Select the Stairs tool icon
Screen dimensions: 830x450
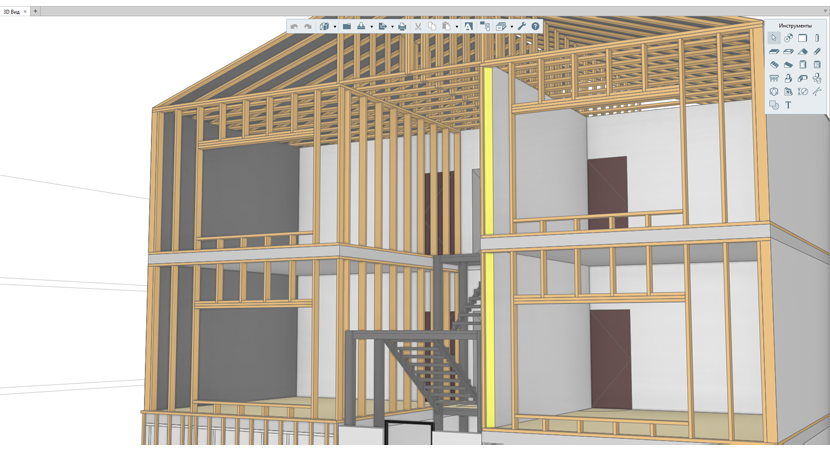click(774, 65)
